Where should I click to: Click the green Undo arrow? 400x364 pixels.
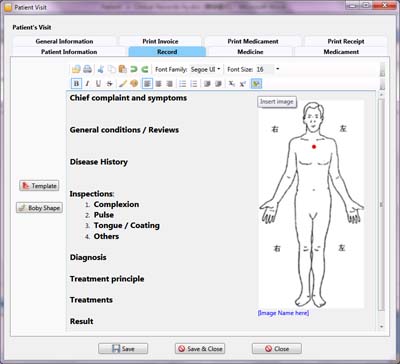click(x=134, y=69)
